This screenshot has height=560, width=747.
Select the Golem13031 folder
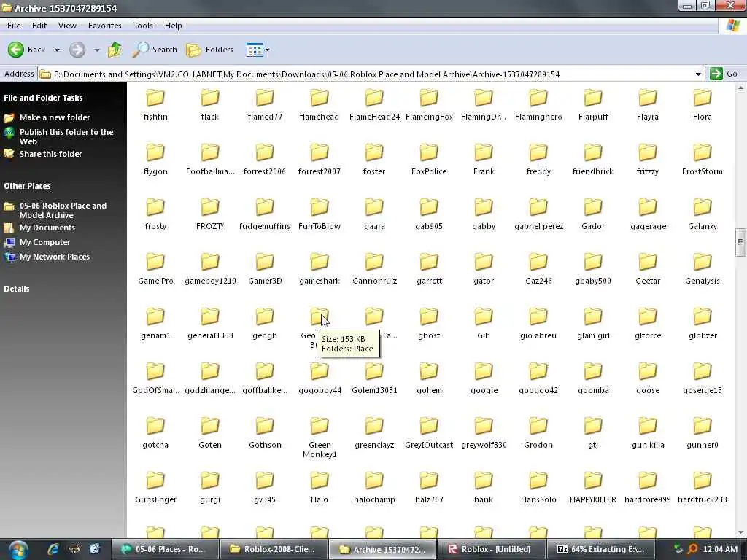[374, 378]
